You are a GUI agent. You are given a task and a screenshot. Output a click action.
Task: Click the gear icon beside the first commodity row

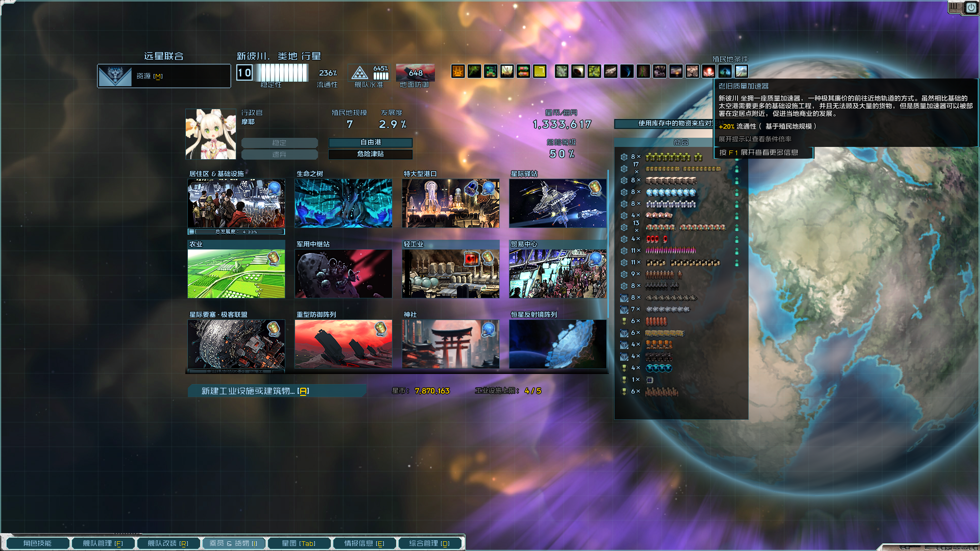[x=624, y=157]
